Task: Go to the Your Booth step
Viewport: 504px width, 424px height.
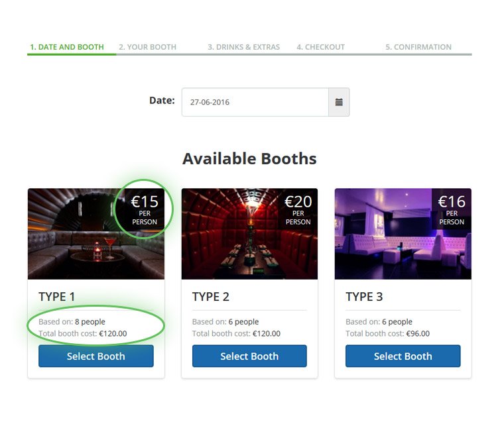Action: pos(147,47)
